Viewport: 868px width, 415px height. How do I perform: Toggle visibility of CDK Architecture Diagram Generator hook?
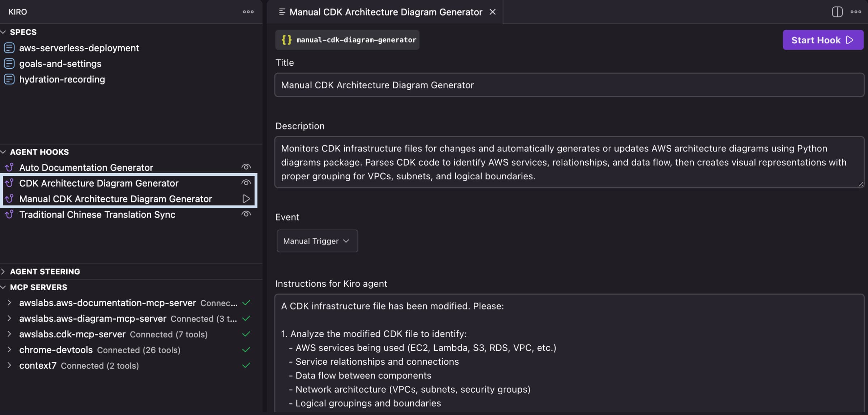(246, 183)
